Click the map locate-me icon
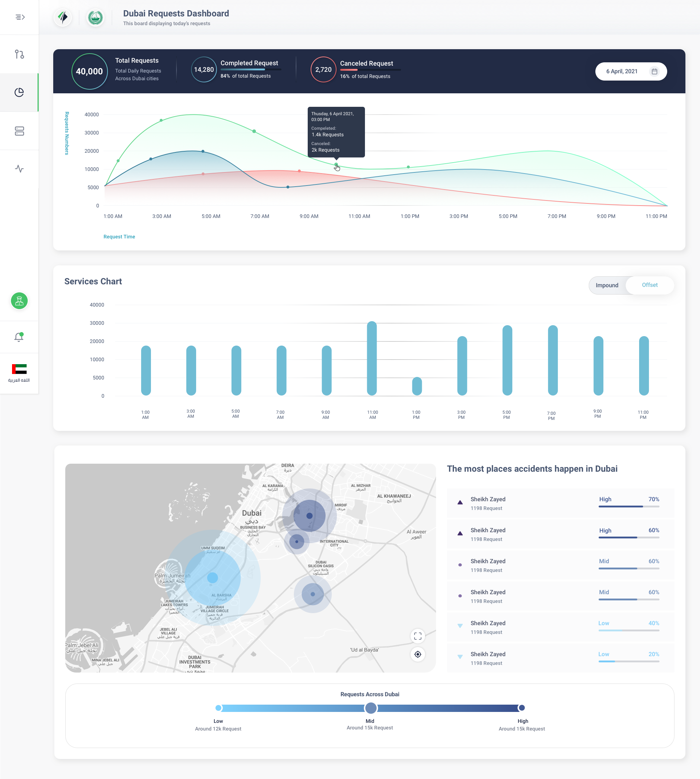This screenshot has width=700, height=779. (x=418, y=654)
